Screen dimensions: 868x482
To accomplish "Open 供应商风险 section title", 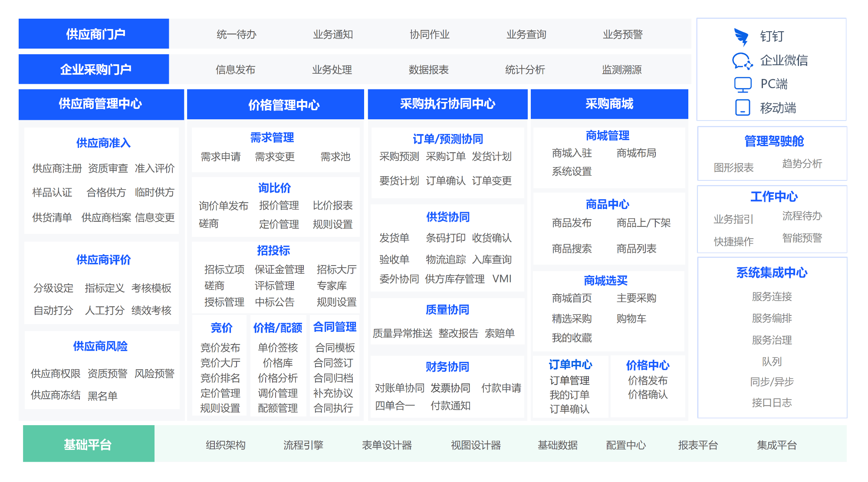I will coord(100,346).
